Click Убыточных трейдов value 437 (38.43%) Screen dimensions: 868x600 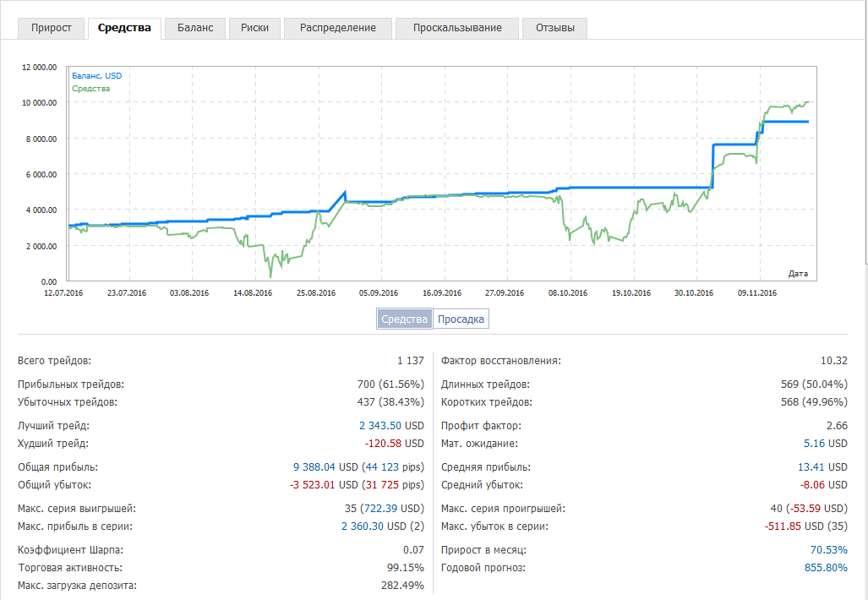pos(390,402)
